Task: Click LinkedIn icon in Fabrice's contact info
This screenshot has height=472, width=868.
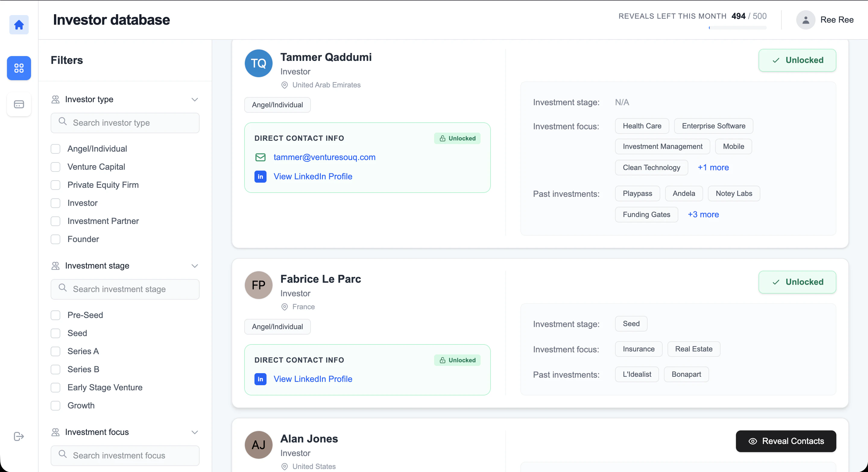Action: tap(260, 379)
